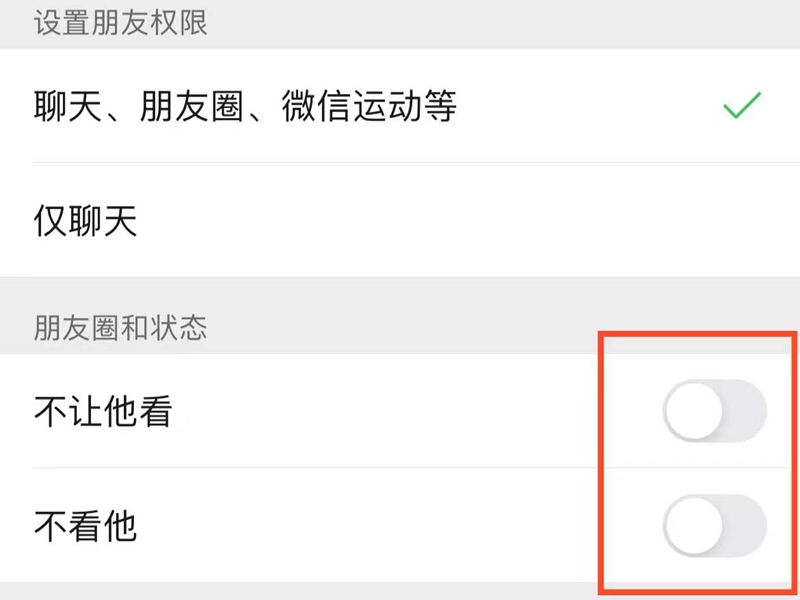Click the "聊天、朋友圈、微信运动等" text
The height and width of the screenshot is (600, 800).
pyautogui.click(x=245, y=106)
